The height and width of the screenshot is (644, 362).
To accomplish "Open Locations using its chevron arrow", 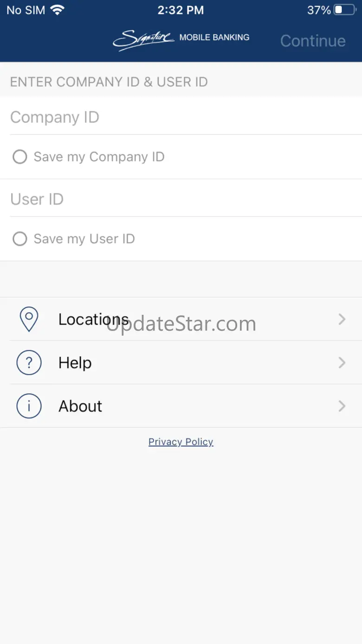I will (x=342, y=319).
